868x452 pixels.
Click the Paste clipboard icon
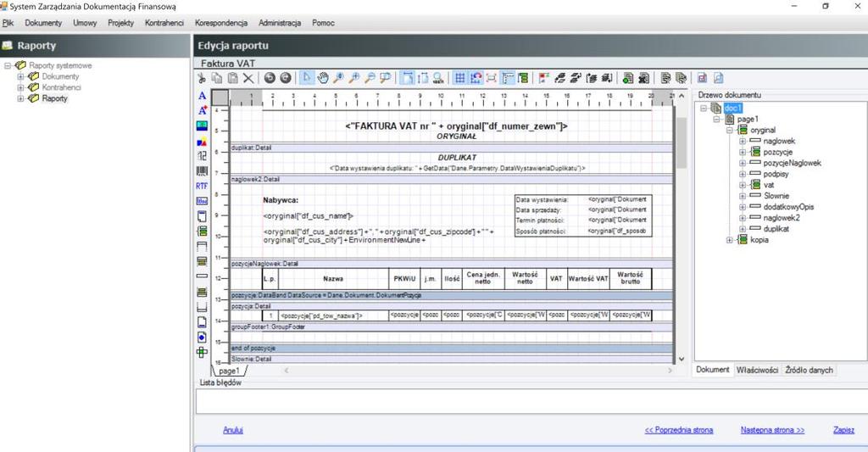pos(233,78)
